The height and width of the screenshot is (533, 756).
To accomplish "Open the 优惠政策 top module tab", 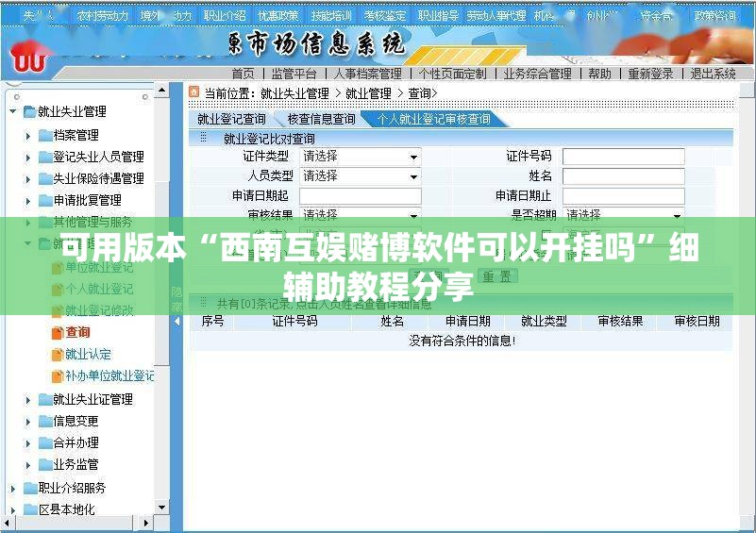I will pyautogui.click(x=278, y=15).
